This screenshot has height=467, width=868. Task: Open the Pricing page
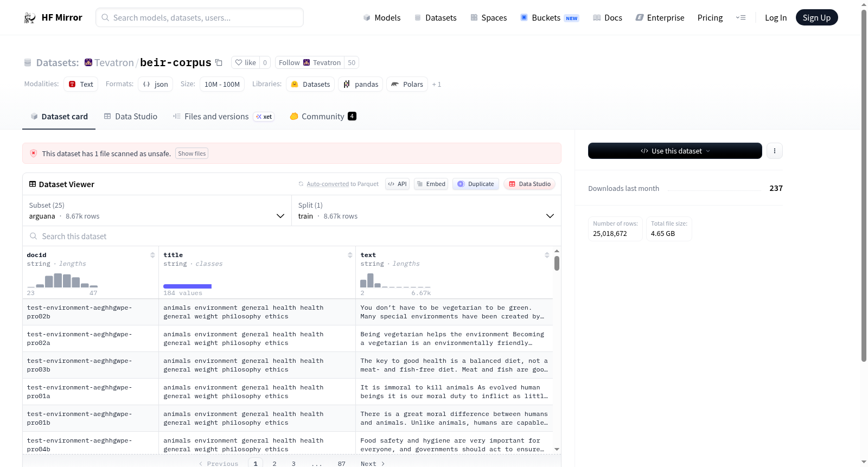(710, 18)
